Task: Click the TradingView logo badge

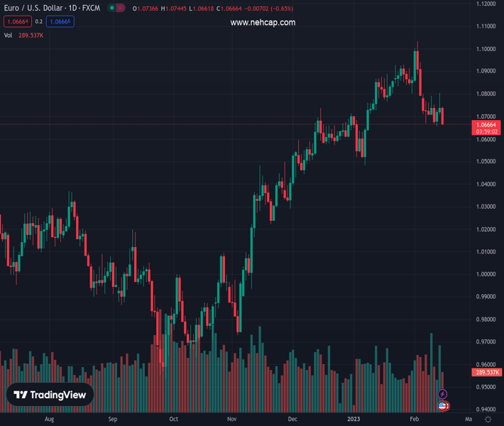Action: (50, 395)
